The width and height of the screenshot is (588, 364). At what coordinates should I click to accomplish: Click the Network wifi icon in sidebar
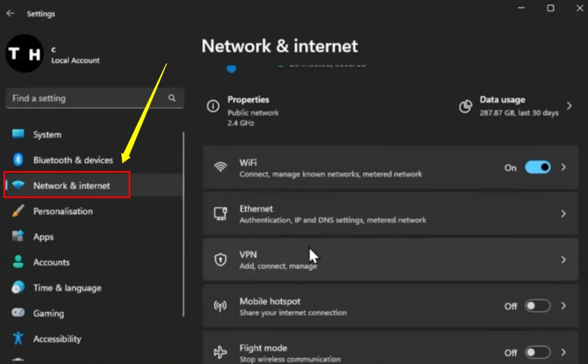[18, 185]
